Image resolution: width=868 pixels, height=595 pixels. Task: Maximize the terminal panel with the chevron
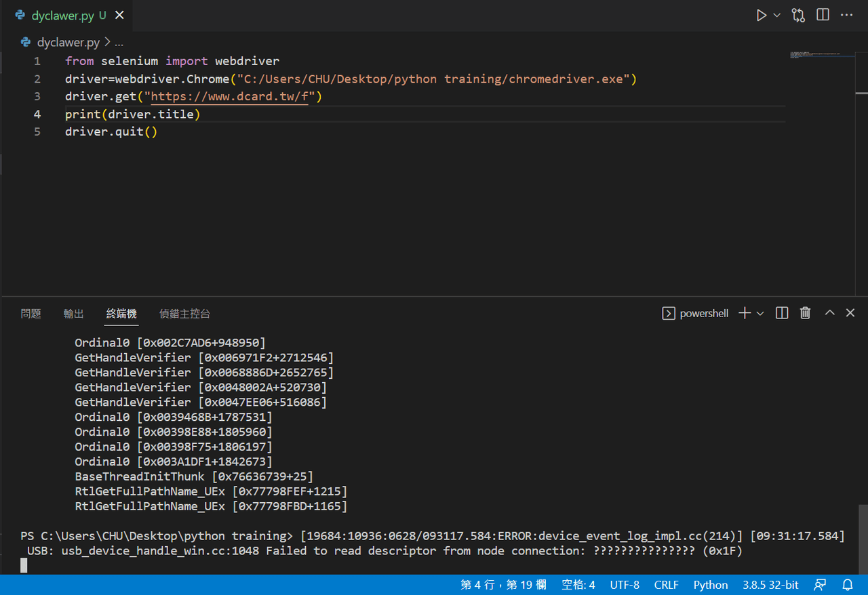(x=829, y=312)
